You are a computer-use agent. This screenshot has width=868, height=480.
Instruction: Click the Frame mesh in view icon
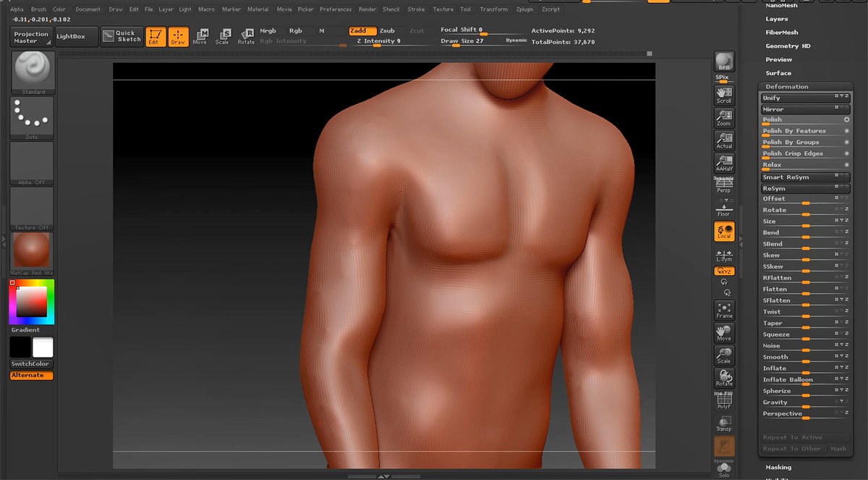click(x=724, y=311)
